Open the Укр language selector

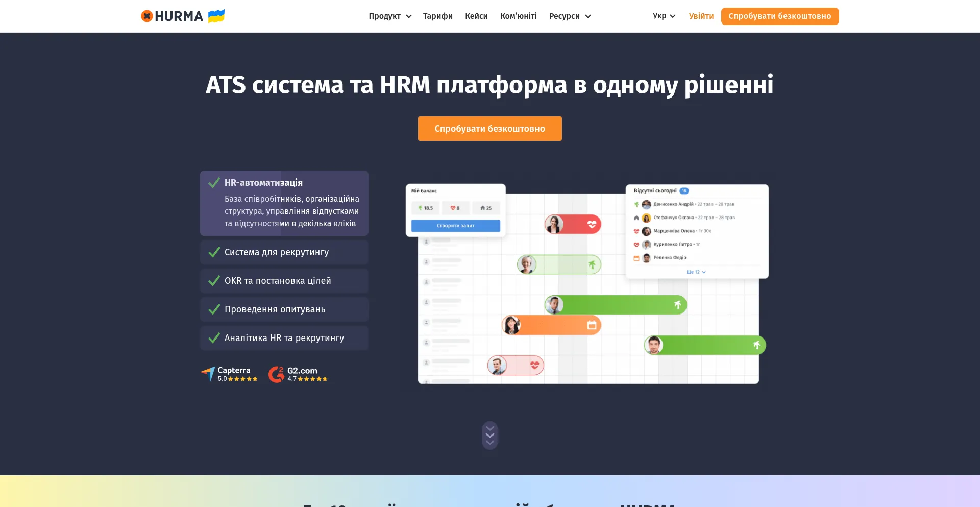[x=664, y=16]
